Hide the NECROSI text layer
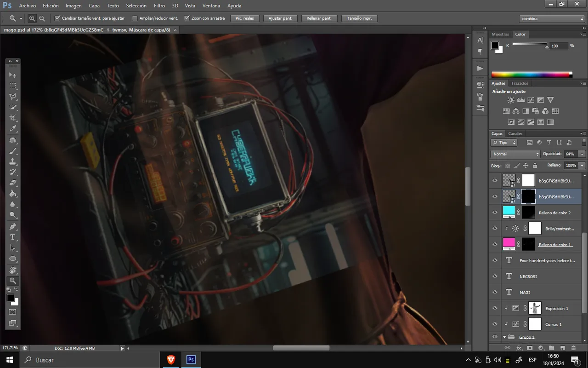 (495, 276)
